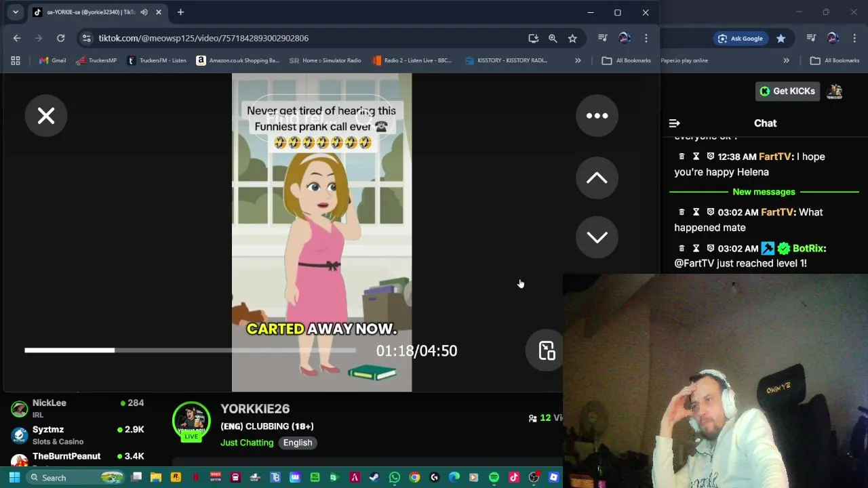Expand hidden bookmarks chevron in front window

(578, 60)
